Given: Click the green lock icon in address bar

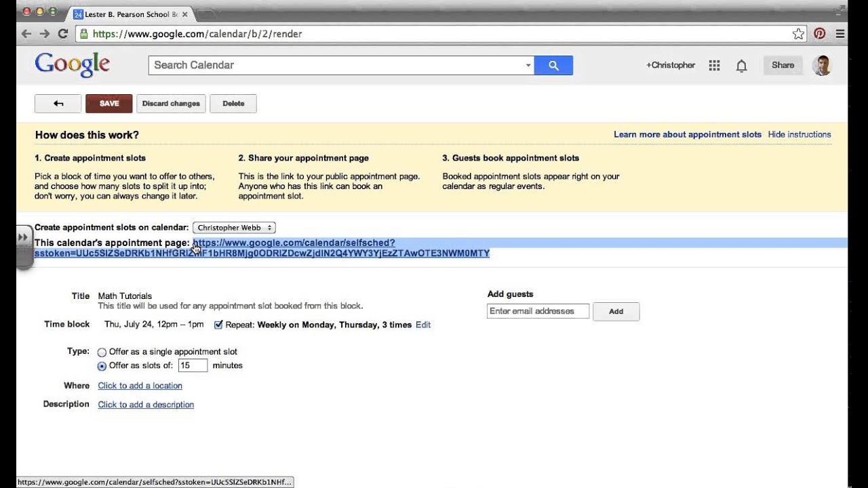Looking at the screenshot, I should pos(83,34).
